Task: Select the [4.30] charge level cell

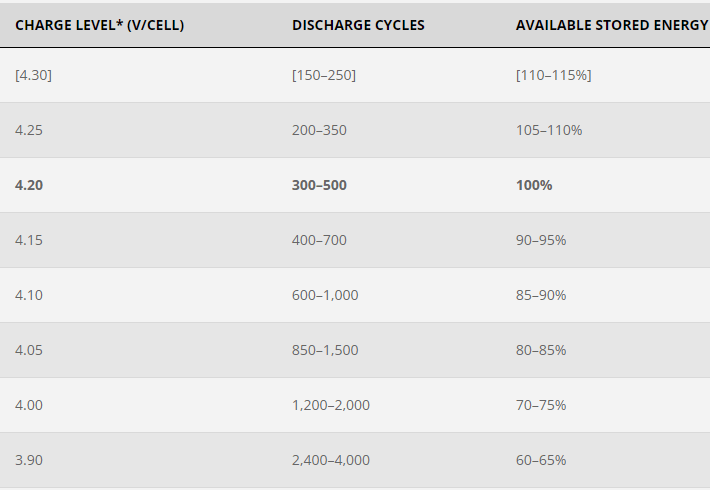Action: point(34,75)
